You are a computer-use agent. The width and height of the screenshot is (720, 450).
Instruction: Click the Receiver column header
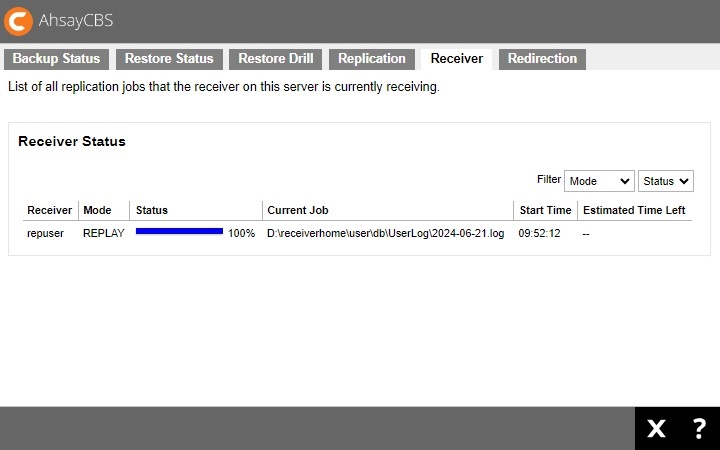[49, 210]
